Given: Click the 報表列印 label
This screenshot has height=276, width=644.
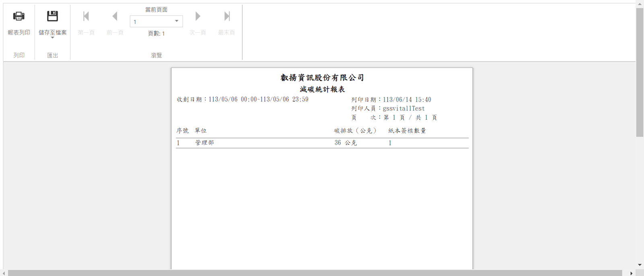Looking at the screenshot, I should [19, 32].
